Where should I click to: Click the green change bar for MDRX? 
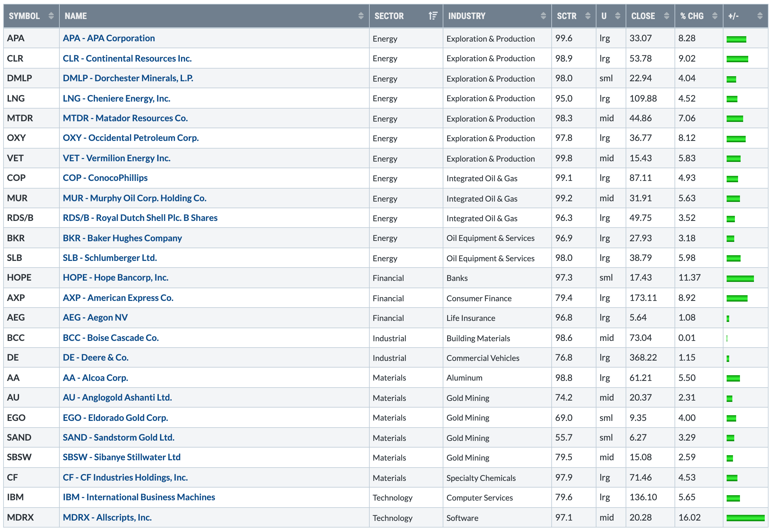pos(745,518)
